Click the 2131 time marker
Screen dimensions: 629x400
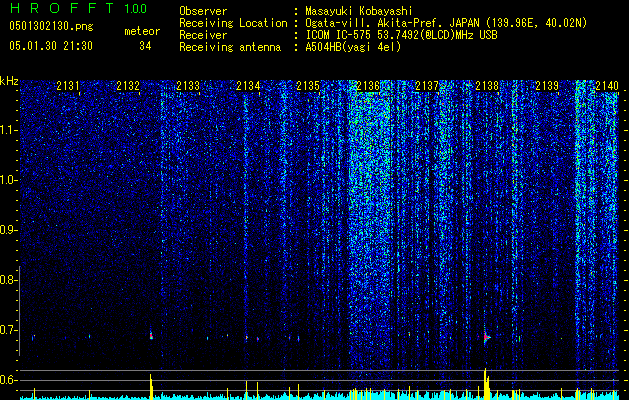click(68, 86)
